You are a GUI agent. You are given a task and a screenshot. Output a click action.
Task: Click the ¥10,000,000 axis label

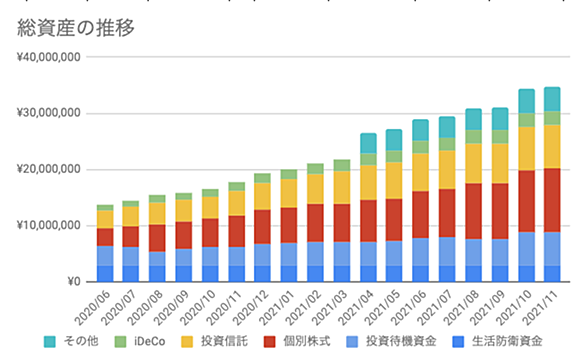coord(49,225)
